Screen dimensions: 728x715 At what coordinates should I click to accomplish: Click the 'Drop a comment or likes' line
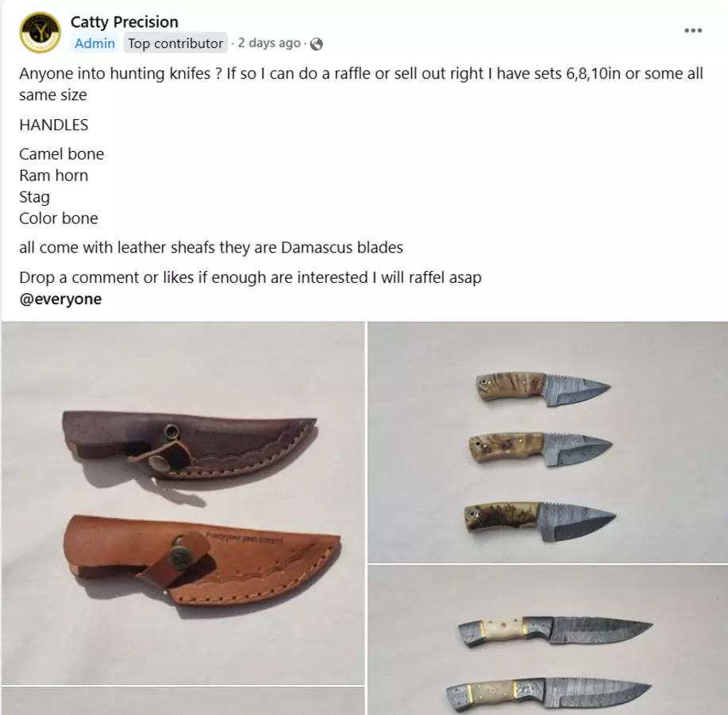250,277
